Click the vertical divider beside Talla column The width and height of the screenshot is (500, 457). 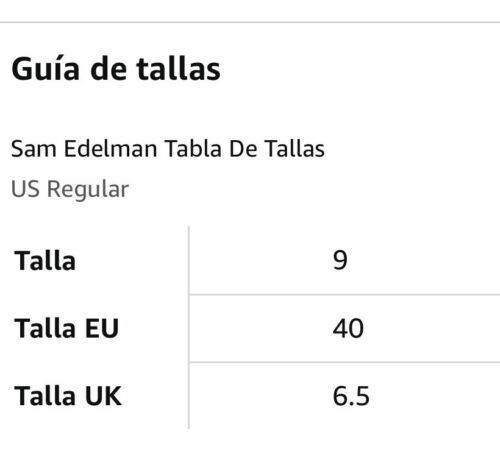189,327
